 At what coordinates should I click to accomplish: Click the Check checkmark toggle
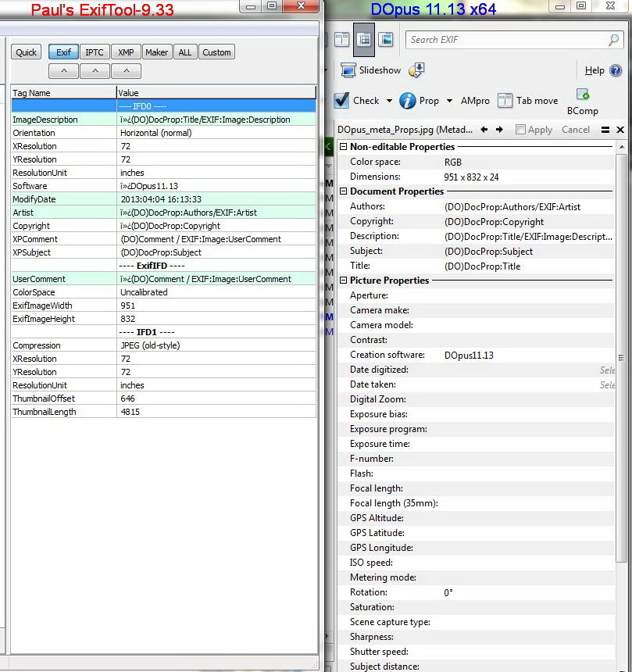pyautogui.click(x=341, y=100)
